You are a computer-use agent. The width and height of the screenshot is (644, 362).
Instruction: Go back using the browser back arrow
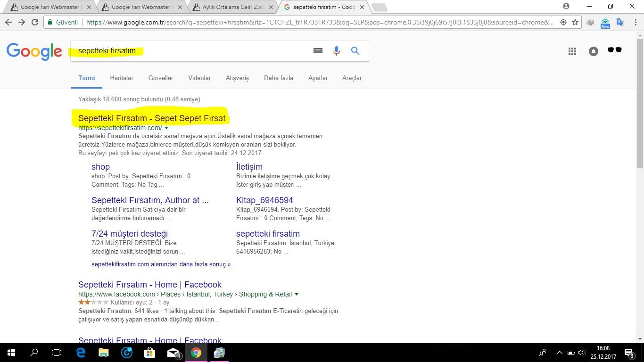point(9,22)
